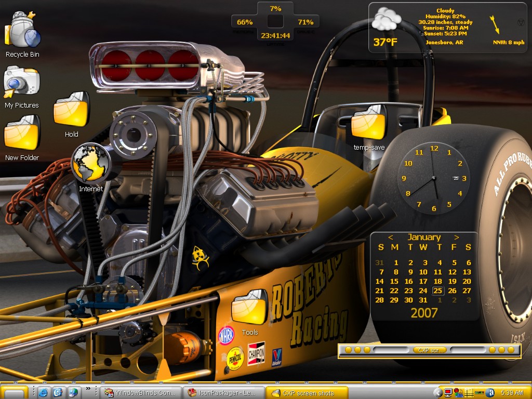Go to previous month in calendar
The image size is (532, 399).
pyautogui.click(x=391, y=237)
